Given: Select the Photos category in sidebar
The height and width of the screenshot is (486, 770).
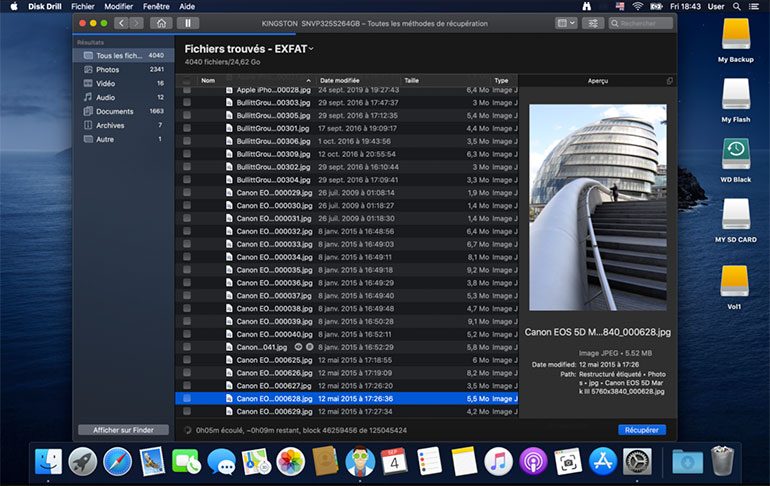Looking at the screenshot, I should (x=108, y=69).
